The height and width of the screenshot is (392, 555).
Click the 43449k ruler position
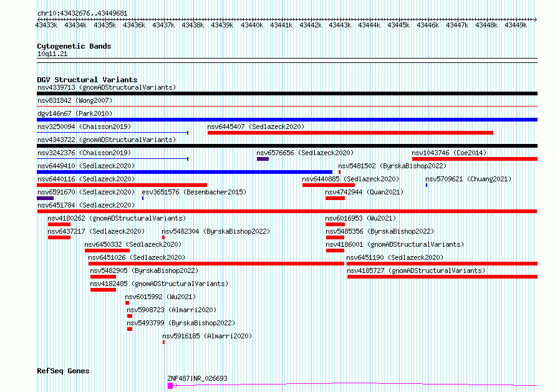click(x=516, y=25)
